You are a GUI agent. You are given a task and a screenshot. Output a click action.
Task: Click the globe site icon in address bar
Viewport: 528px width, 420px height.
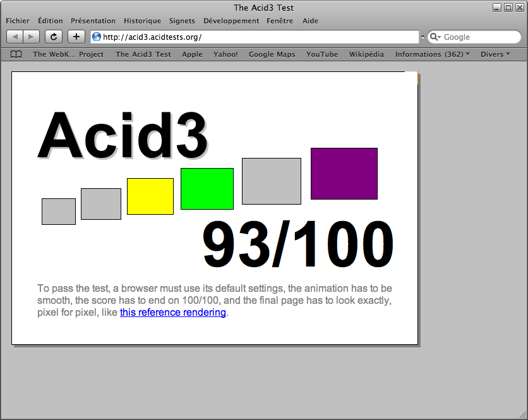click(97, 37)
